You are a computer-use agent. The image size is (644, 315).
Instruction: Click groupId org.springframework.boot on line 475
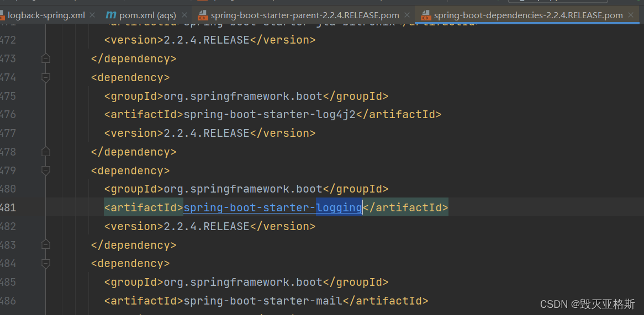click(243, 97)
